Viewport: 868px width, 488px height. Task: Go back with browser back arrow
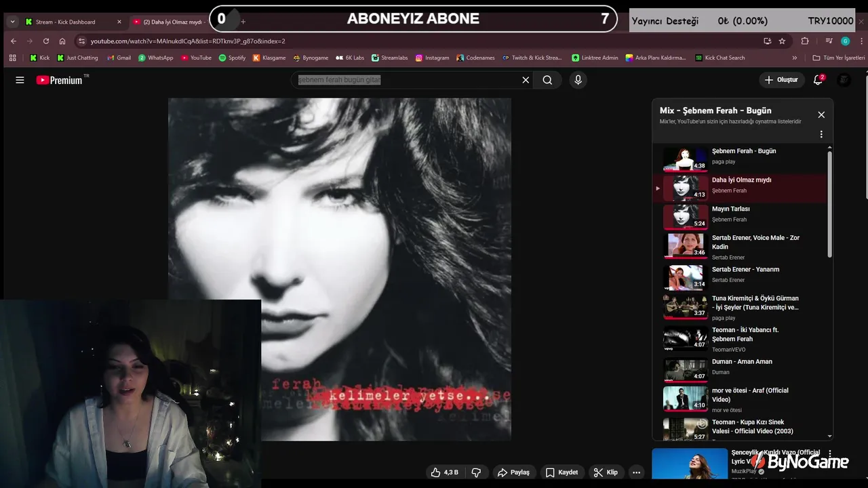[14, 41]
